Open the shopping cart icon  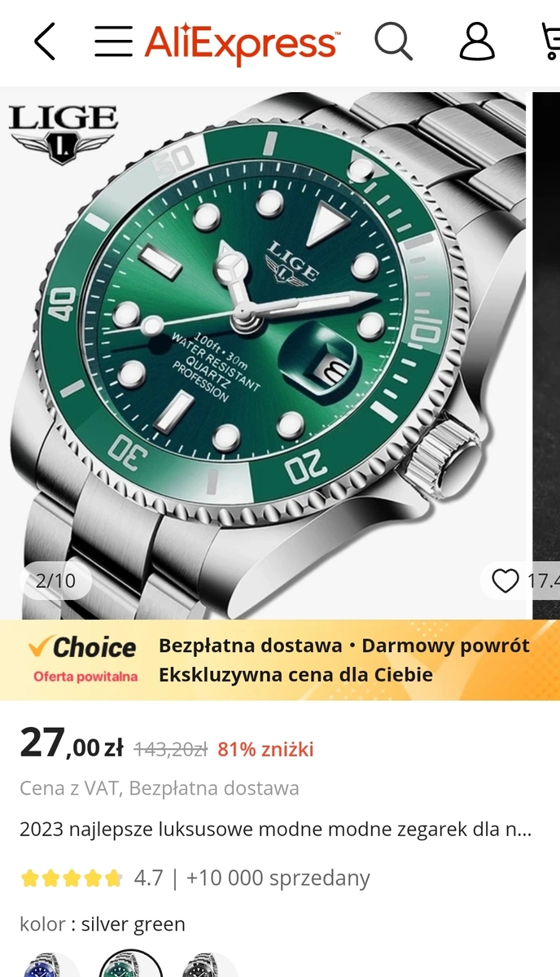pos(551,41)
